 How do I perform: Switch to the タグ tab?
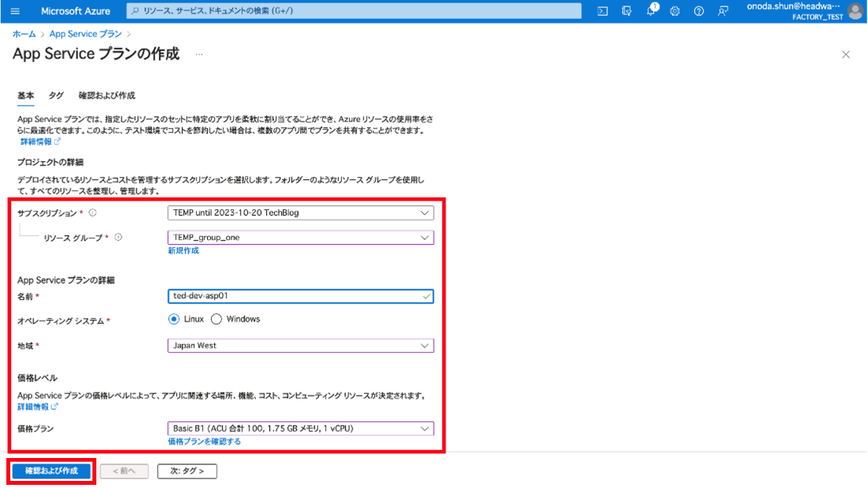56,96
